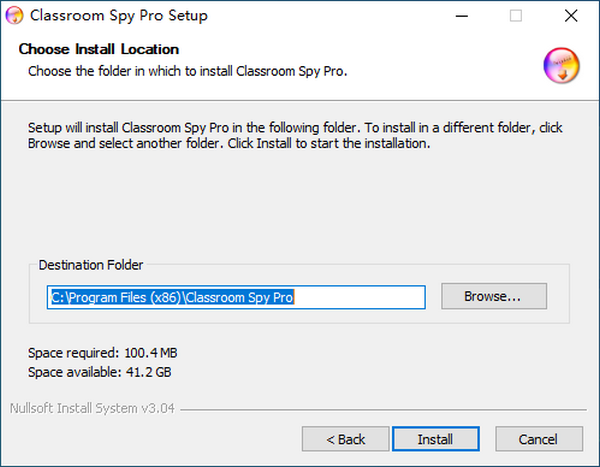This screenshot has width=600, height=467.
Task: Click the "Nullsoft Install System v3.04" label
Action: click(92, 408)
